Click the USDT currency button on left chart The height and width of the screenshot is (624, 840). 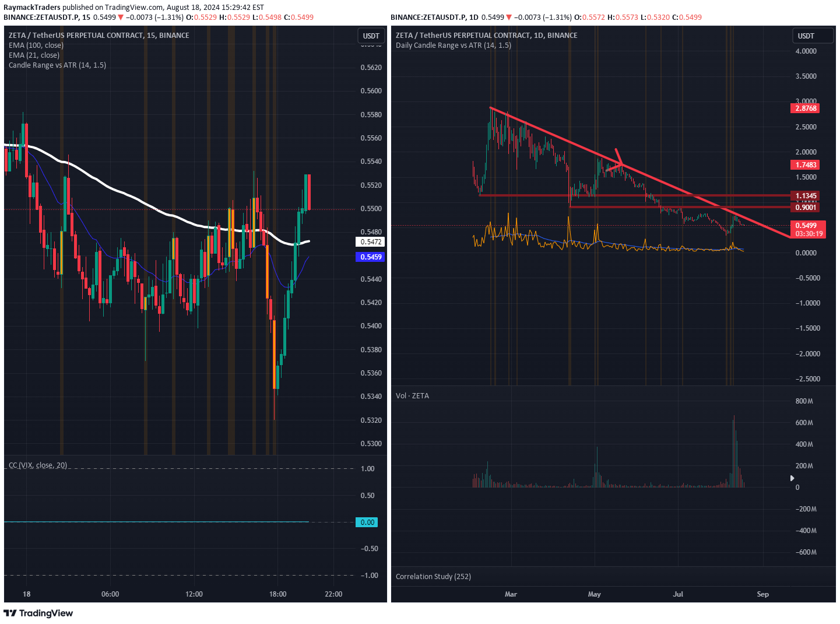tap(371, 36)
